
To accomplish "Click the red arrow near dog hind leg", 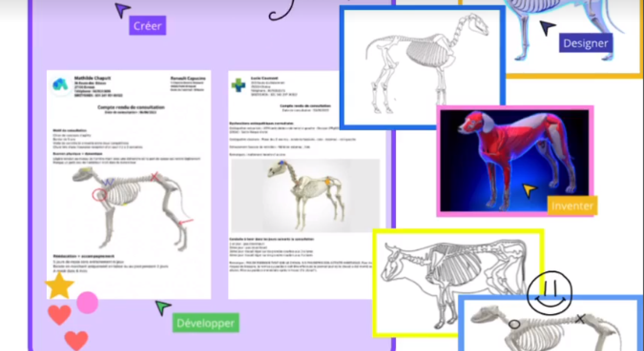I will click(186, 222).
